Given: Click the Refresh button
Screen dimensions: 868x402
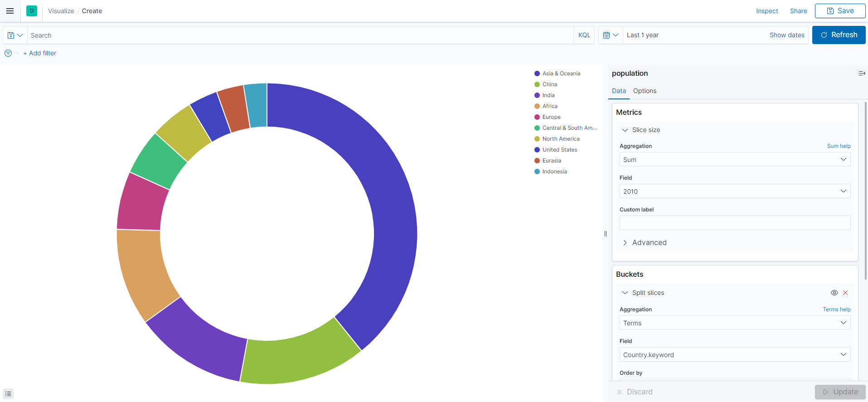Looking at the screenshot, I should tap(839, 35).
